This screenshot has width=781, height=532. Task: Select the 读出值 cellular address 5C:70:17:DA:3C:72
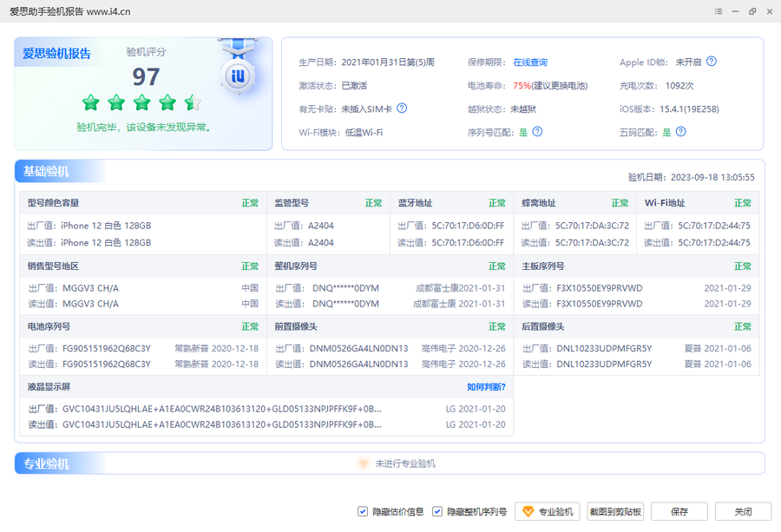point(592,243)
